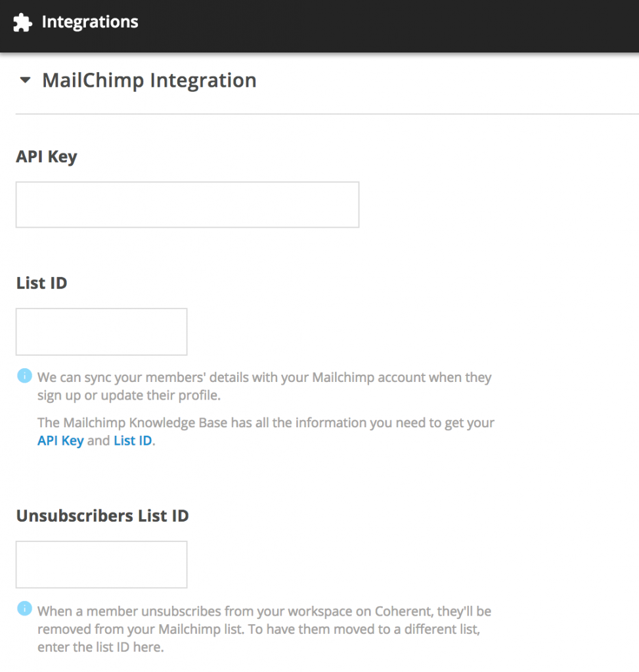Click the info icon beside the unsubscribe note

click(x=24, y=608)
